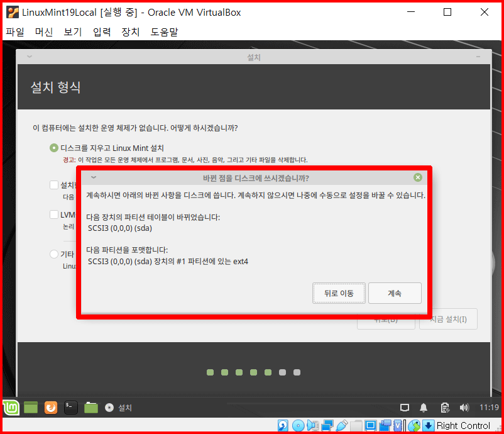Open the volume speaker tray icon
The width and height of the screenshot is (504, 434).
click(464, 408)
